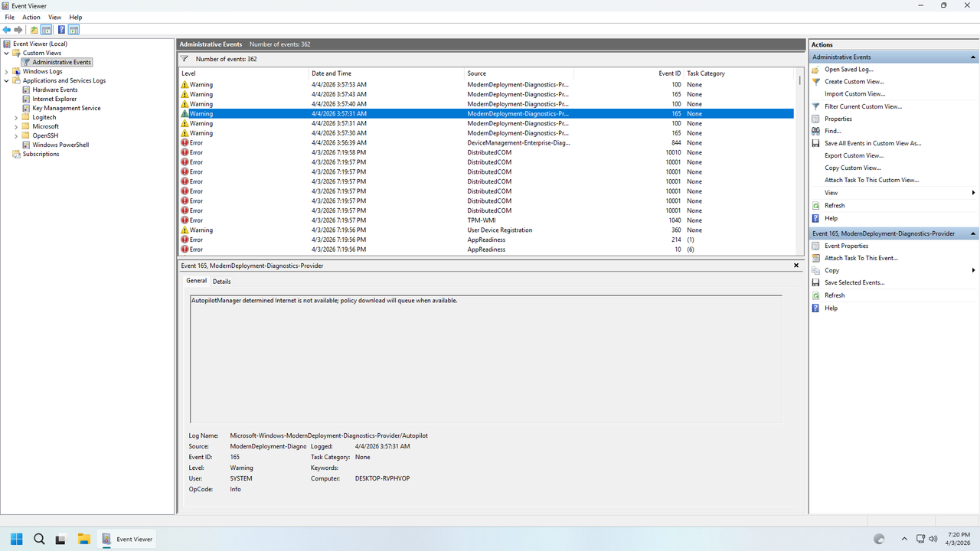Select the User Device Registration warning row
This screenshot has width=980, height=551.
tap(486, 230)
